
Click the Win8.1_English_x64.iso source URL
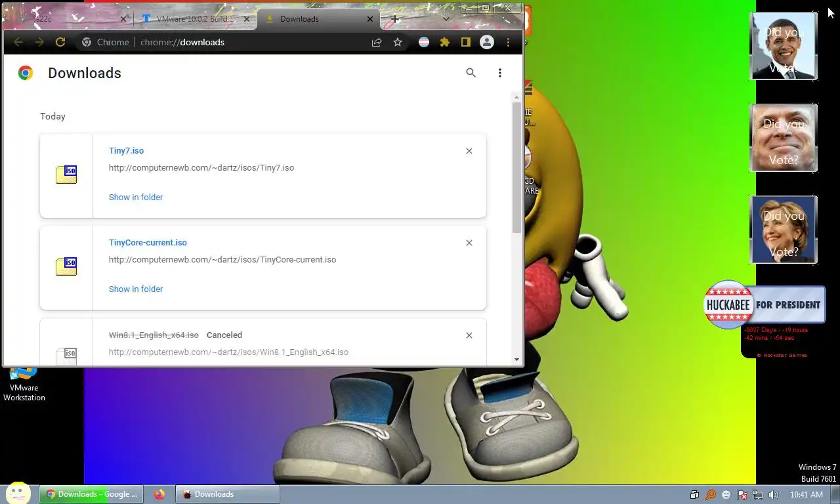click(228, 352)
